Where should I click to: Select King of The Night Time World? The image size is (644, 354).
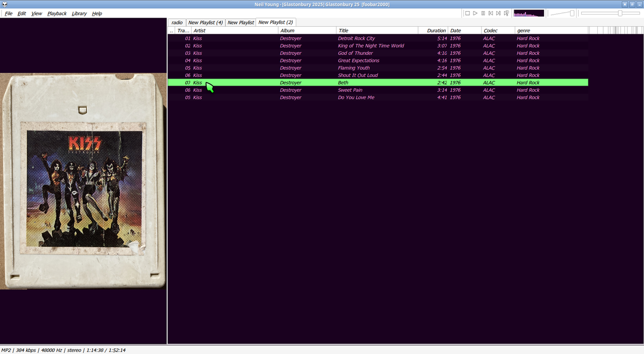coord(378,46)
